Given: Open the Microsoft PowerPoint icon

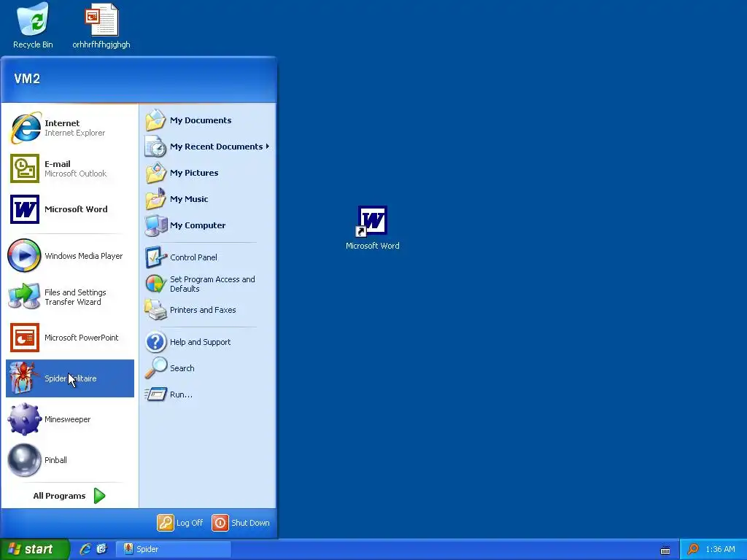Looking at the screenshot, I should tap(25, 338).
